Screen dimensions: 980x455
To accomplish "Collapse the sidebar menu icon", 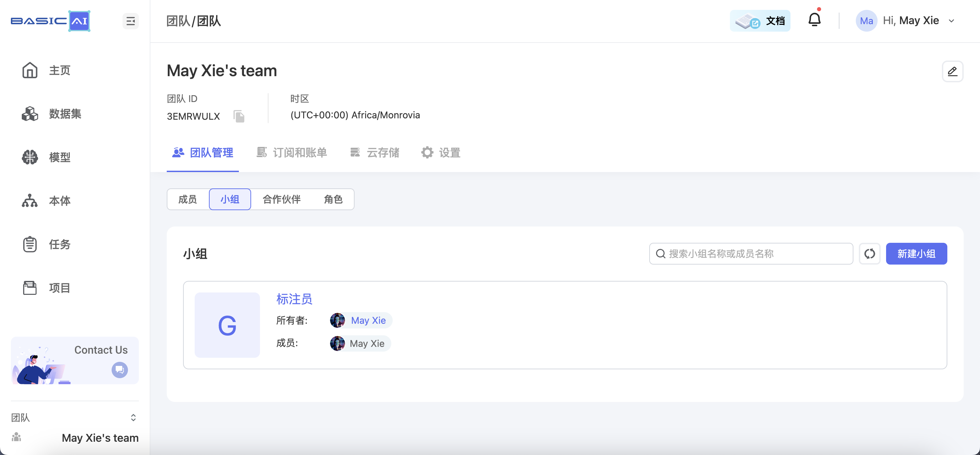I will (x=130, y=21).
